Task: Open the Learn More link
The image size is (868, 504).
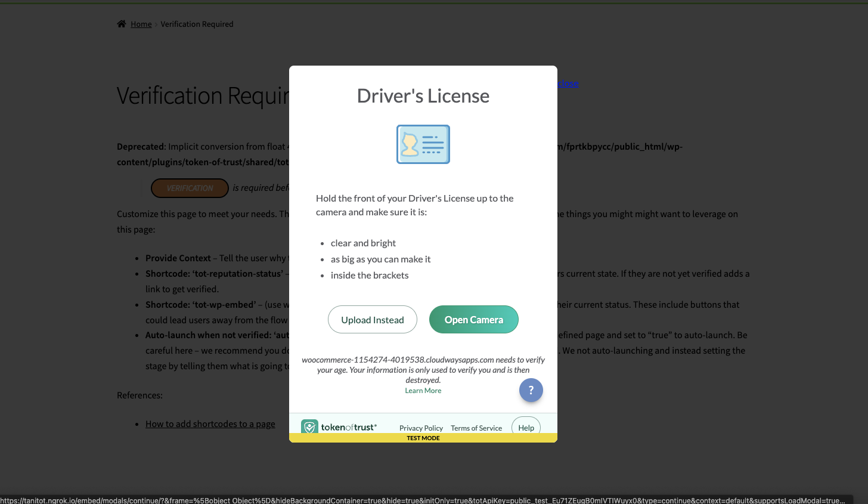Action: pyautogui.click(x=423, y=391)
